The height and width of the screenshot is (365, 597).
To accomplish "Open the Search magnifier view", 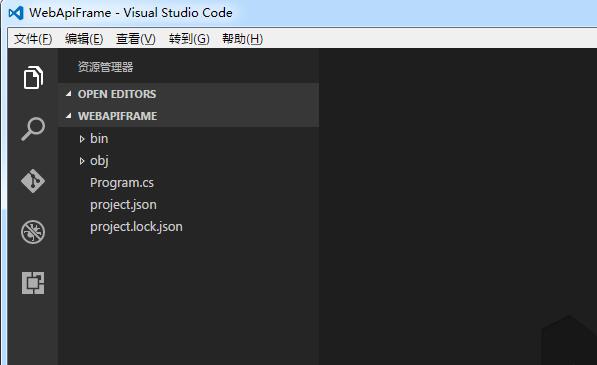I will [33, 129].
